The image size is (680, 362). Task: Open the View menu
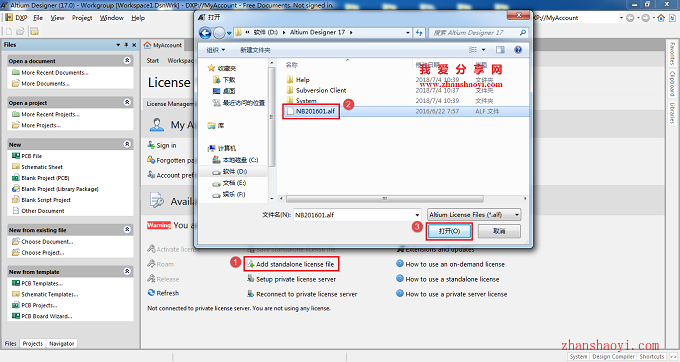pyautogui.click(x=57, y=18)
